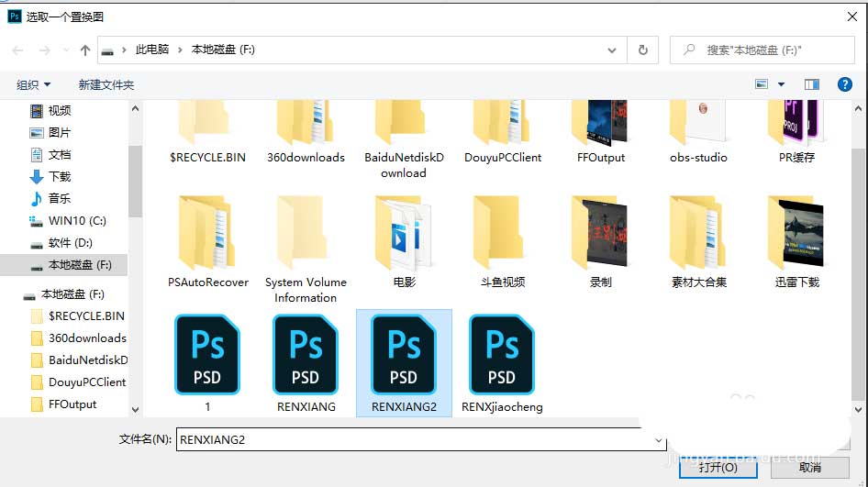Viewport: 868px width, 487px height.
Task: Click 本地磁盘 (F:) in address path
Action: [223, 50]
